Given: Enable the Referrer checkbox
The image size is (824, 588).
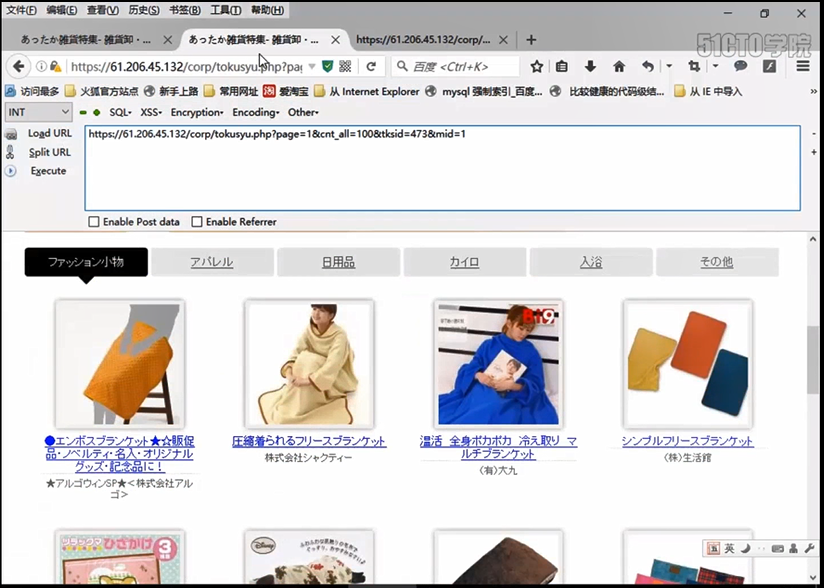Looking at the screenshot, I should 198,221.
